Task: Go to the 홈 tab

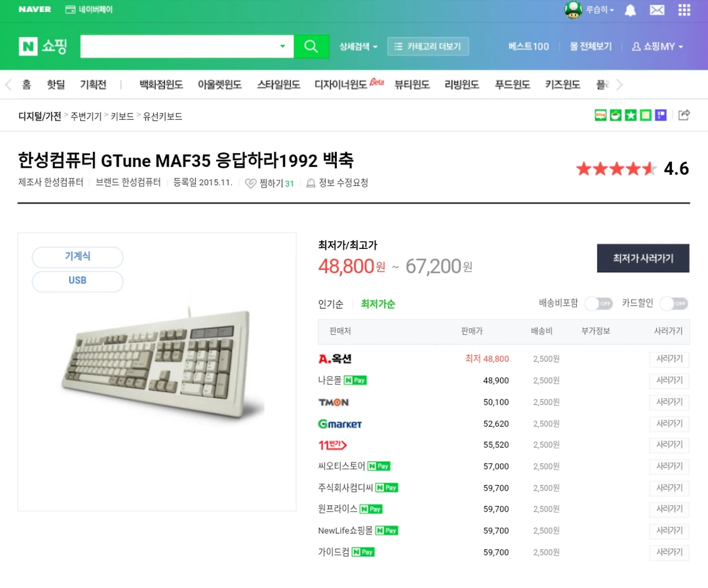Action: coord(27,85)
